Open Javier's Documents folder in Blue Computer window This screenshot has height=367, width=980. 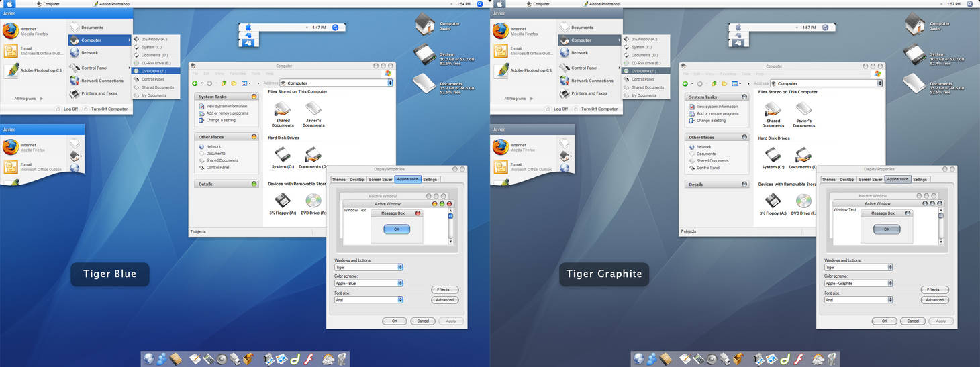(x=313, y=114)
